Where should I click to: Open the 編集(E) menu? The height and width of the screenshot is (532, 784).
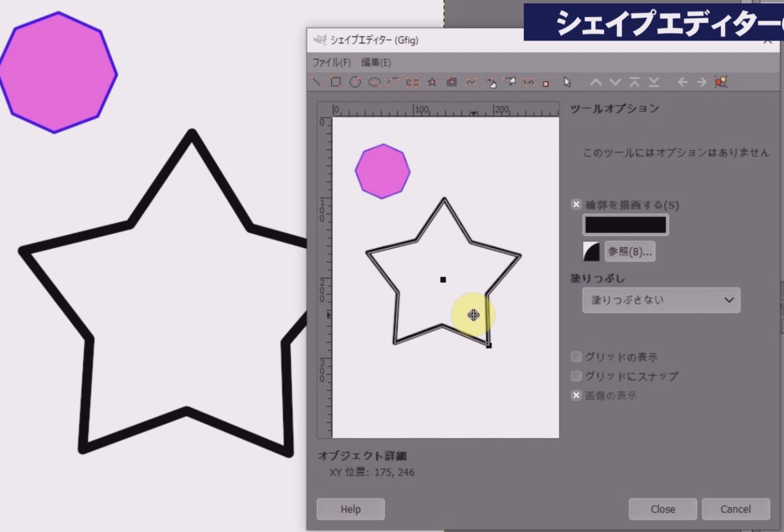(x=376, y=62)
